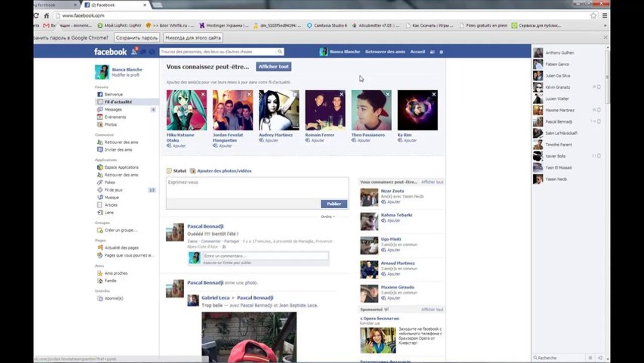Open chat options gear icon
The image size is (644, 363).
coord(590,357)
